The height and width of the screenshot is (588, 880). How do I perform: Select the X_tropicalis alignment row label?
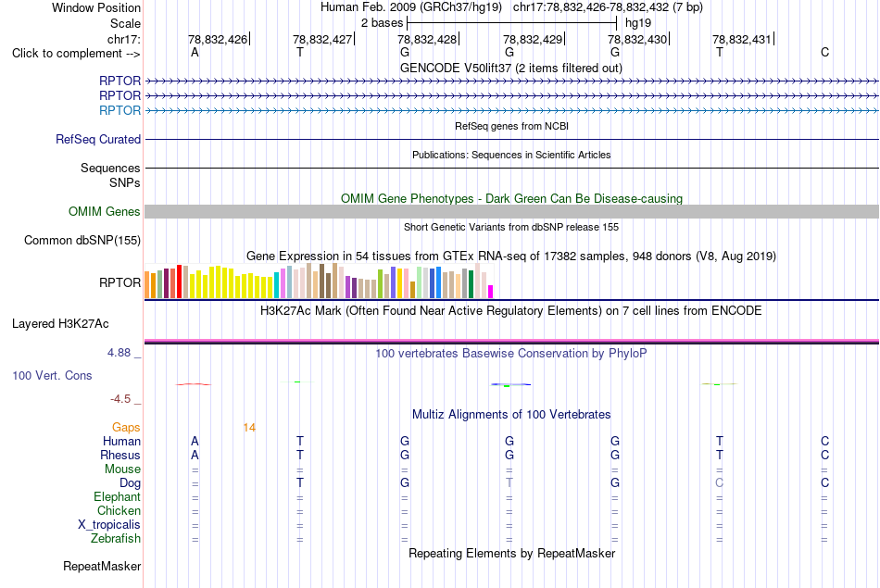pos(109,525)
